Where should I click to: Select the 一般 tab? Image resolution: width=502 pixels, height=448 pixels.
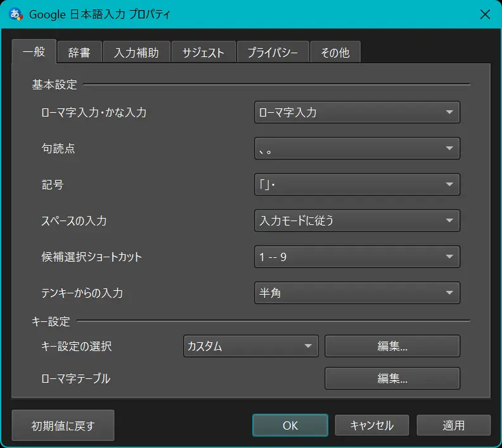pyautogui.click(x=34, y=51)
